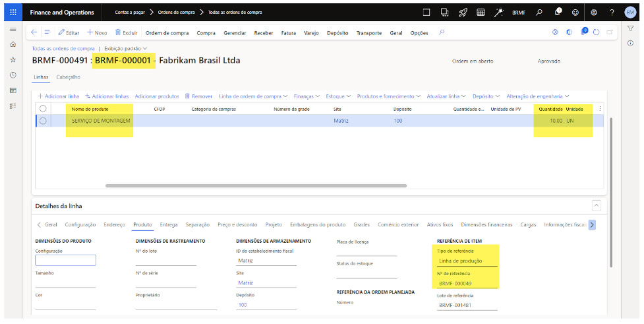Viewport: 644px width, 324px height.
Task: Open Favorites star in left sidebar
Action: pyautogui.click(x=13, y=59)
